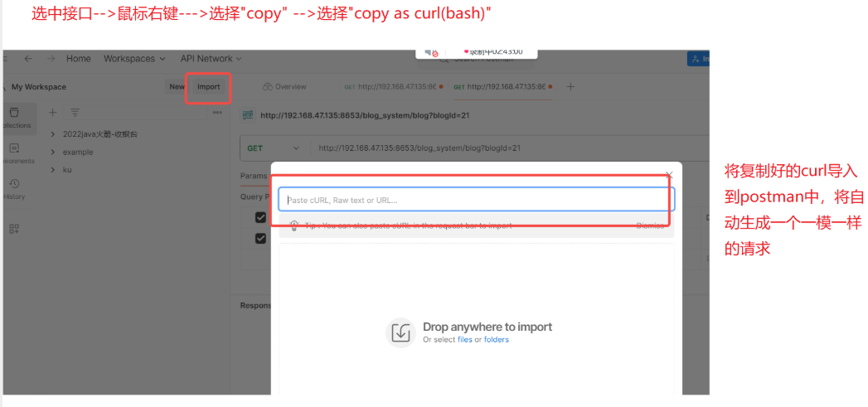Expand the example collection
The image size is (868, 407).
click(52, 152)
